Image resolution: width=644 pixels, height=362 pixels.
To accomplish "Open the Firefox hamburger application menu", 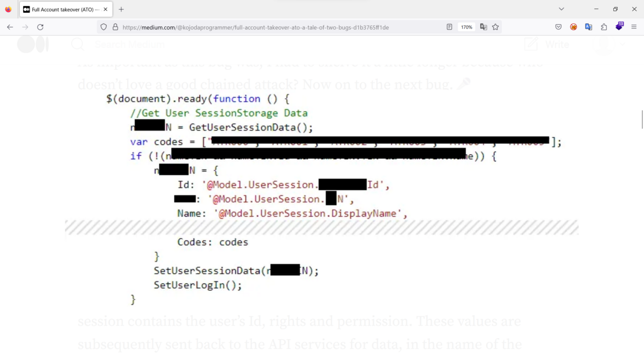I will (x=634, y=27).
